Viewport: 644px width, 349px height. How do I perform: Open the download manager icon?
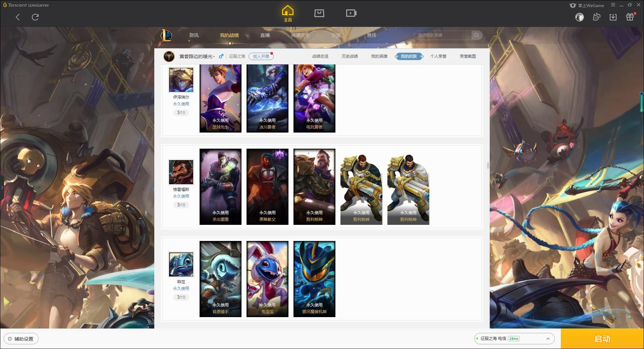(613, 17)
